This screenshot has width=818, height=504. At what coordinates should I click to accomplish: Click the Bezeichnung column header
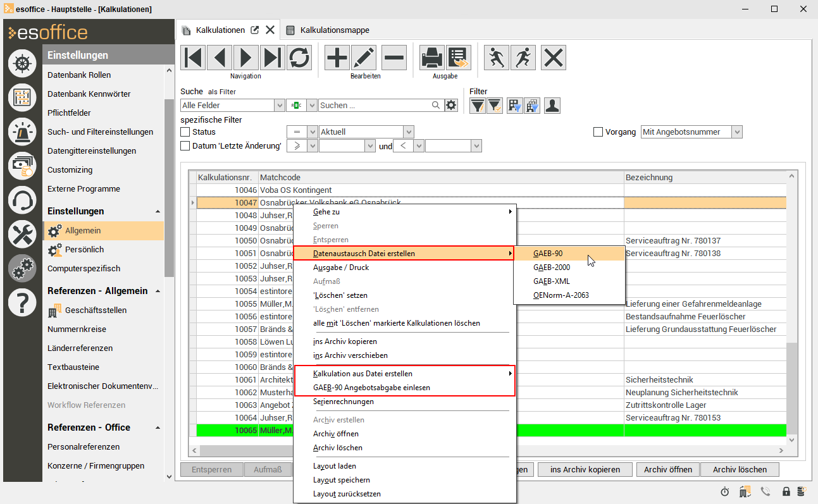tap(705, 177)
